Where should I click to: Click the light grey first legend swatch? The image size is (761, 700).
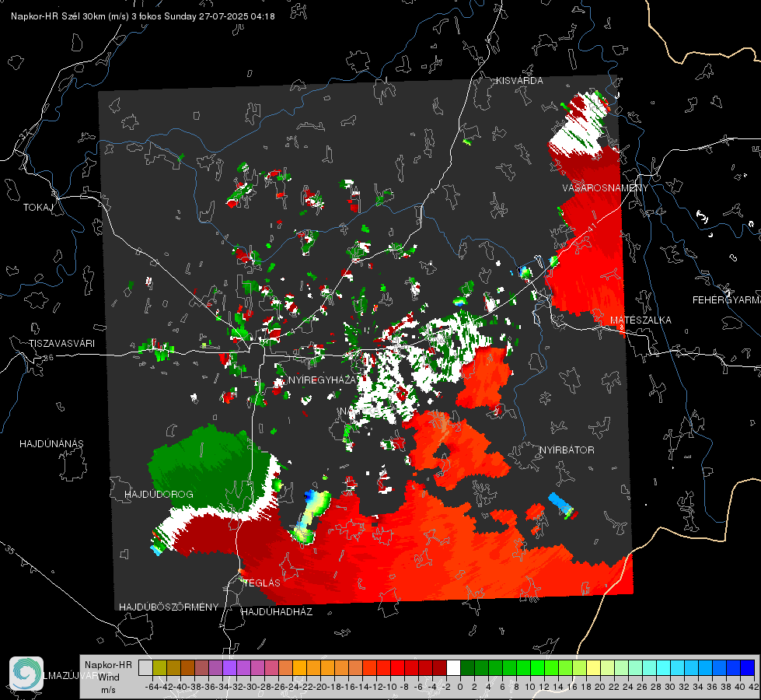(145, 667)
